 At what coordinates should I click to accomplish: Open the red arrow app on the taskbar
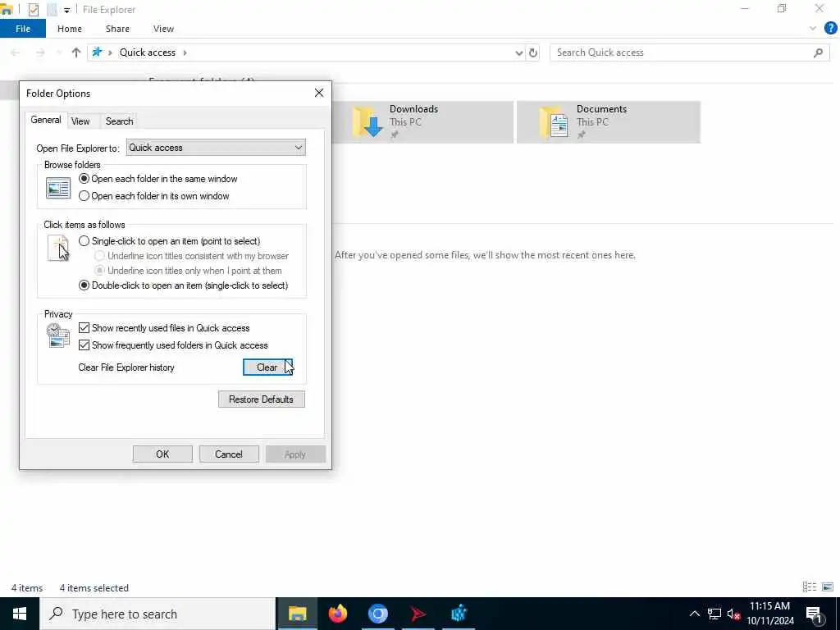pyautogui.click(x=418, y=614)
